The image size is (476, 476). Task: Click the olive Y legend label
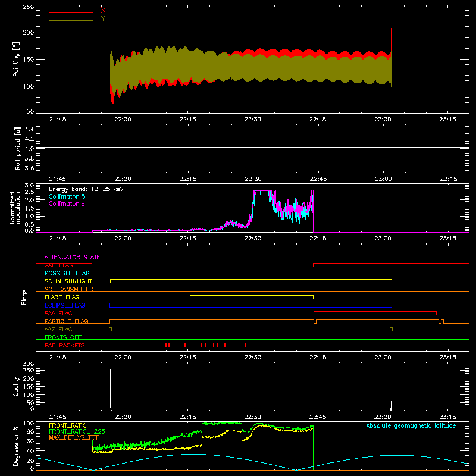pos(103,18)
